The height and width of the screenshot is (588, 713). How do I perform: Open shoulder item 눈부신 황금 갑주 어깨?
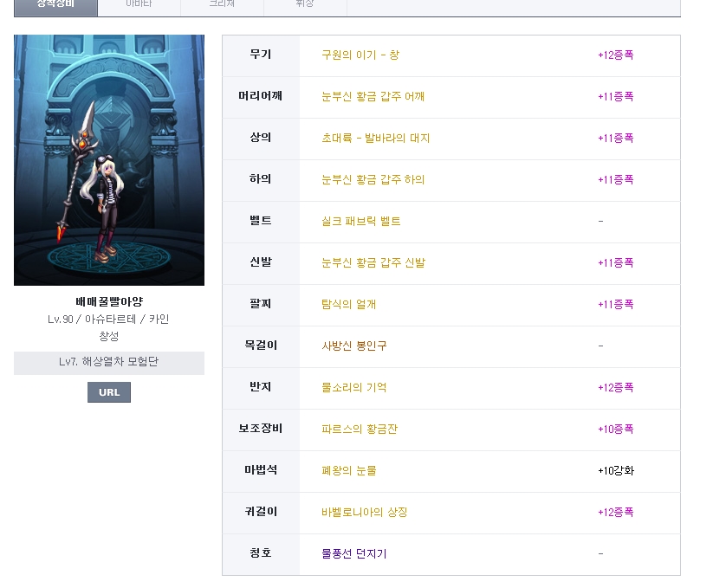[373, 97]
